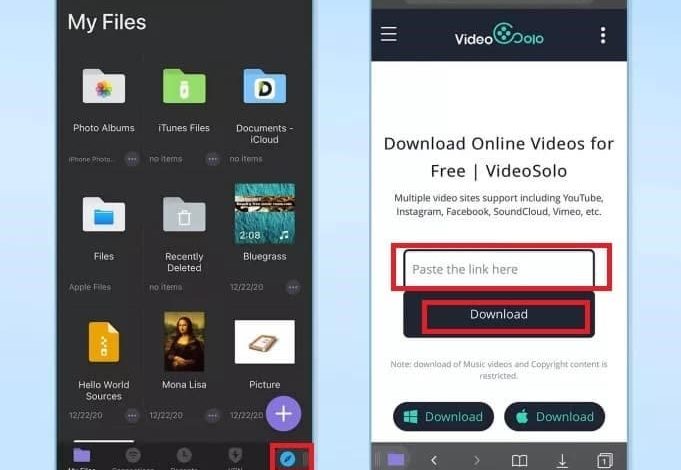Click the dark Download button under link field
The height and width of the screenshot is (470, 681).
[x=499, y=314]
